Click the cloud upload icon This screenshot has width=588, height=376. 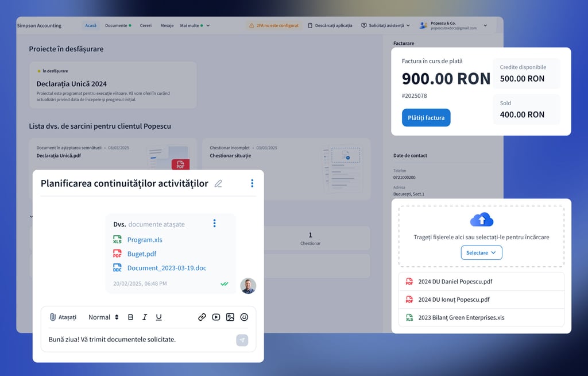pos(481,220)
